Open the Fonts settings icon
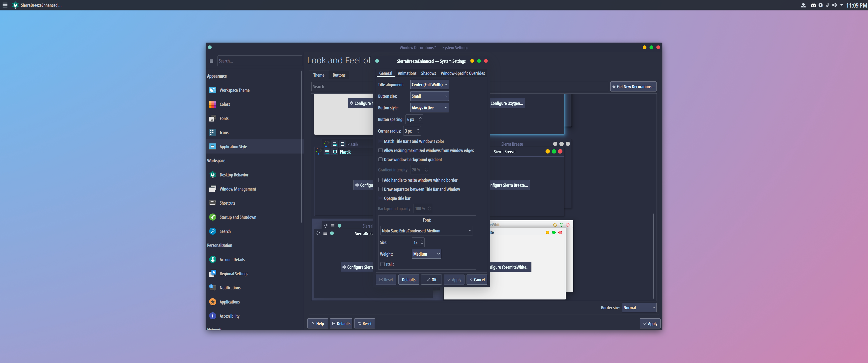The width and height of the screenshot is (868, 363). [x=213, y=118]
